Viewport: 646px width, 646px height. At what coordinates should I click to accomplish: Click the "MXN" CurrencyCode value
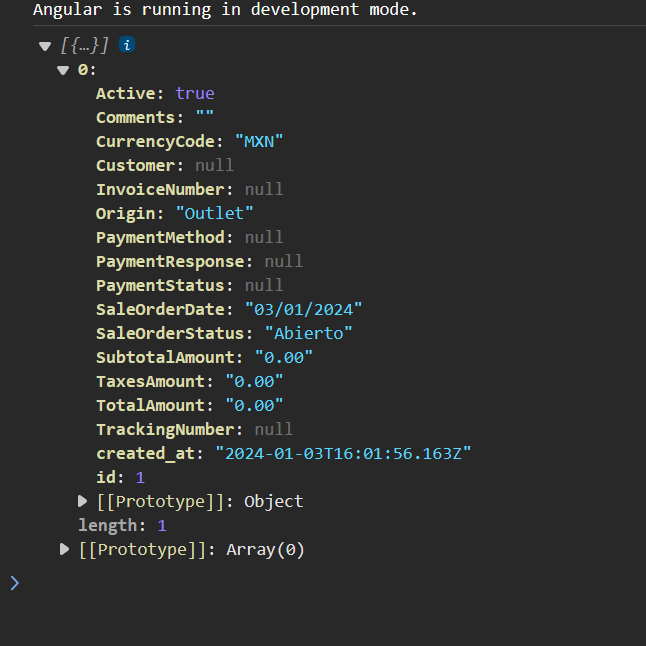(x=259, y=141)
